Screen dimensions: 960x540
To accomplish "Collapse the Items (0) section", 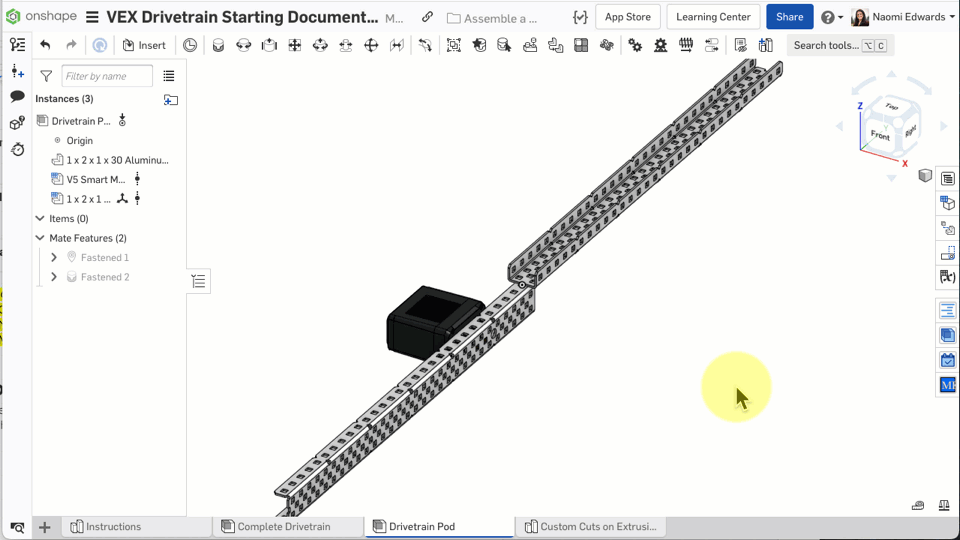I will 40,219.
